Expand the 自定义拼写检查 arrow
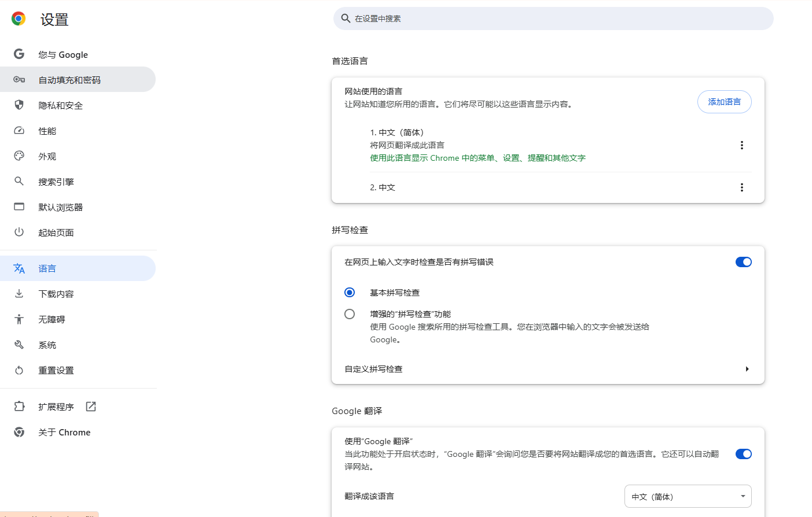Viewport: 812px width, 517px height. [x=747, y=369]
